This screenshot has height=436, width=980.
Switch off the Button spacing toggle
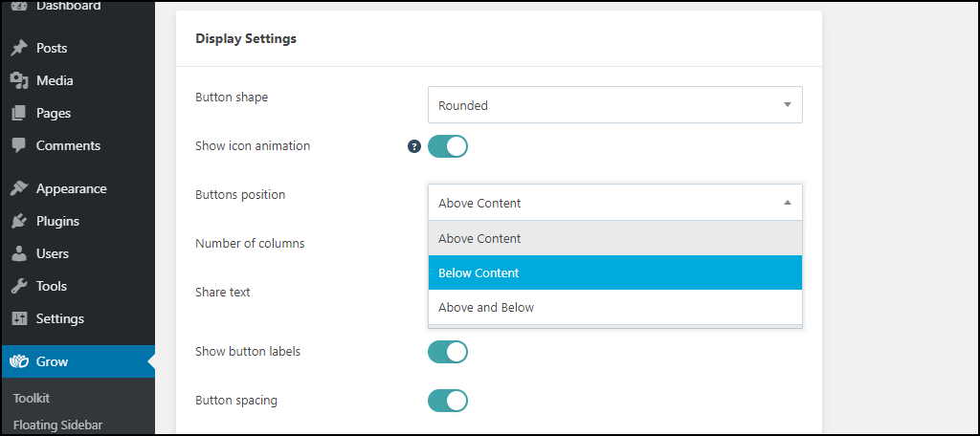448,401
